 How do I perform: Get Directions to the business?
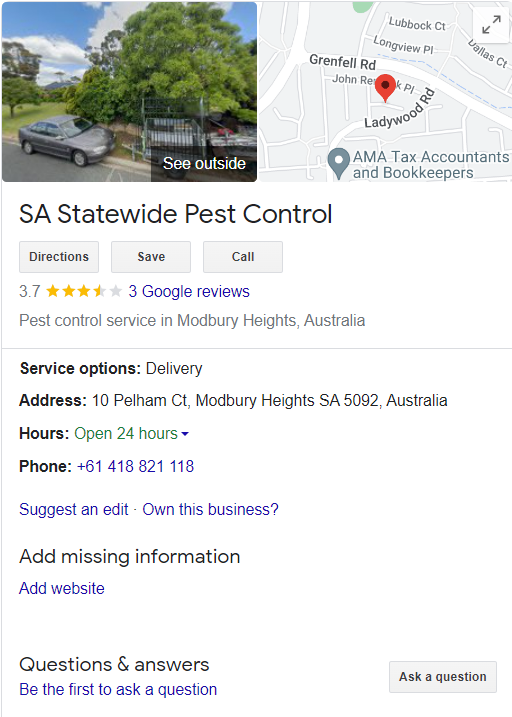coord(59,257)
